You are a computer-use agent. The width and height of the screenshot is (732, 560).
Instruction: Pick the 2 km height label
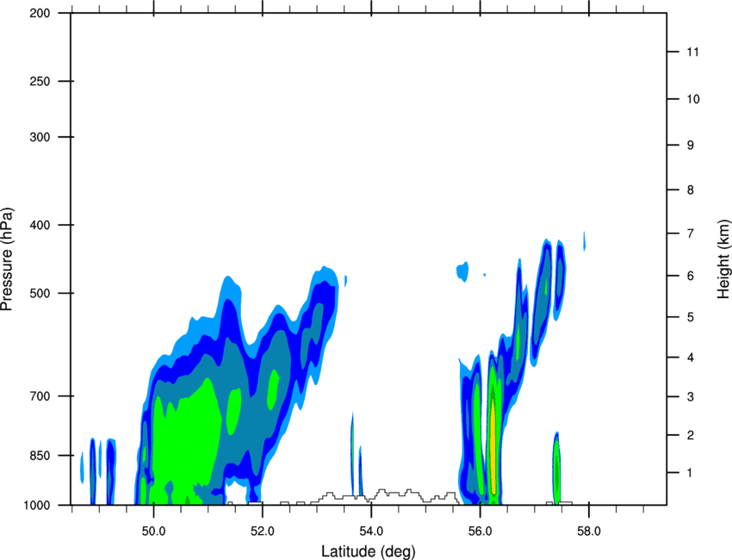pos(691,435)
